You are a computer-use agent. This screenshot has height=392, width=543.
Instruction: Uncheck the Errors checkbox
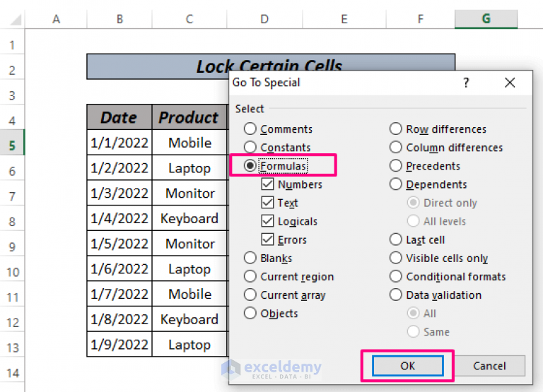coord(268,239)
